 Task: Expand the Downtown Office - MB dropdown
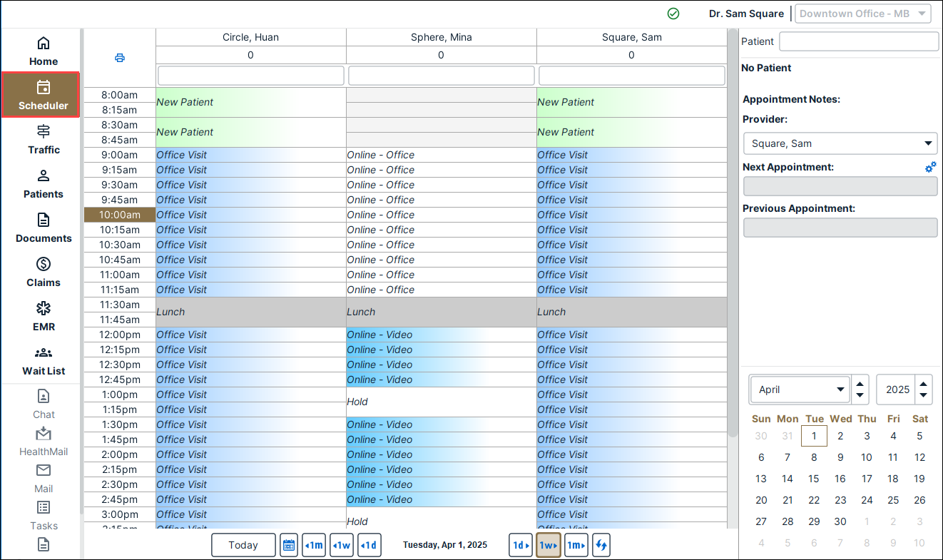click(862, 13)
